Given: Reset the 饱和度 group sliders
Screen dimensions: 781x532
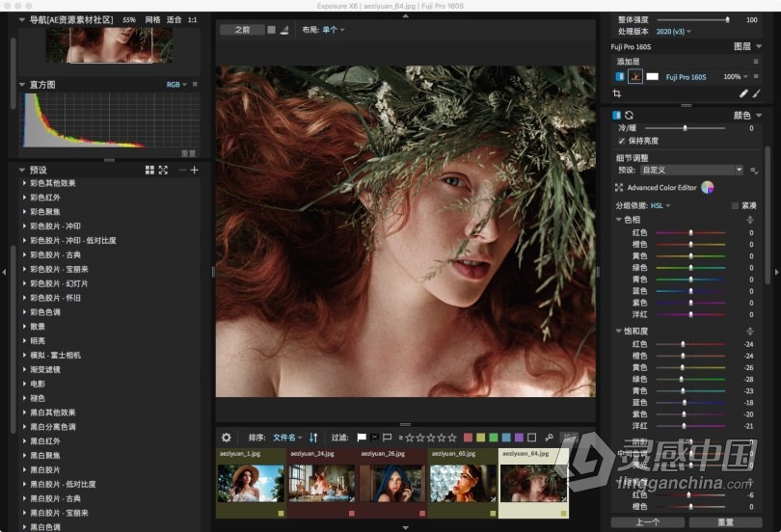Looking at the screenshot, I should click(749, 331).
